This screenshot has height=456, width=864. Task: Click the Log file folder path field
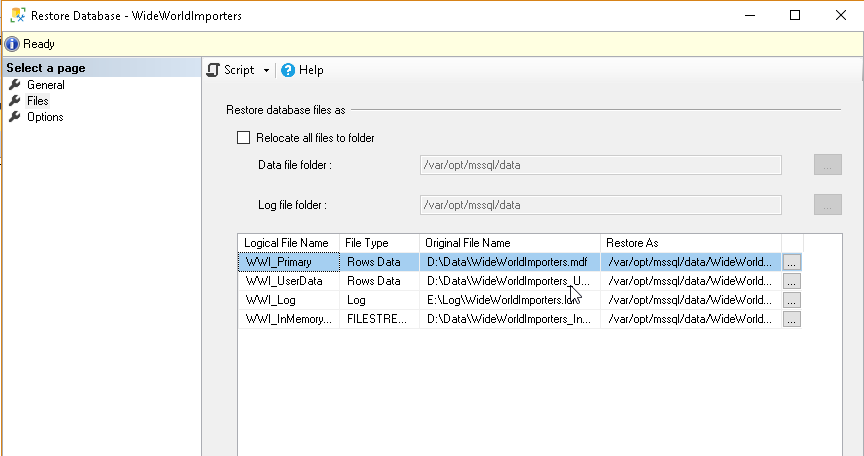click(599, 205)
